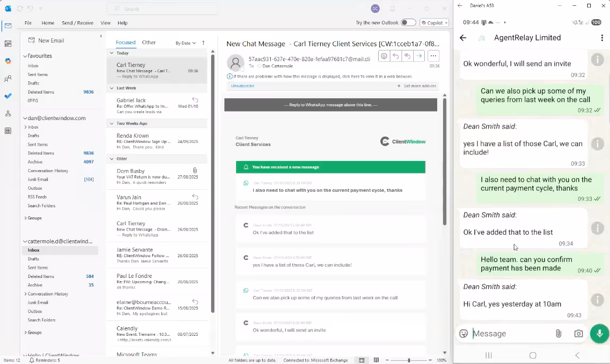Screen dimensions: 610x364
Task: Click the Reply All arrow in message header
Action: pyautogui.click(x=407, y=56)
